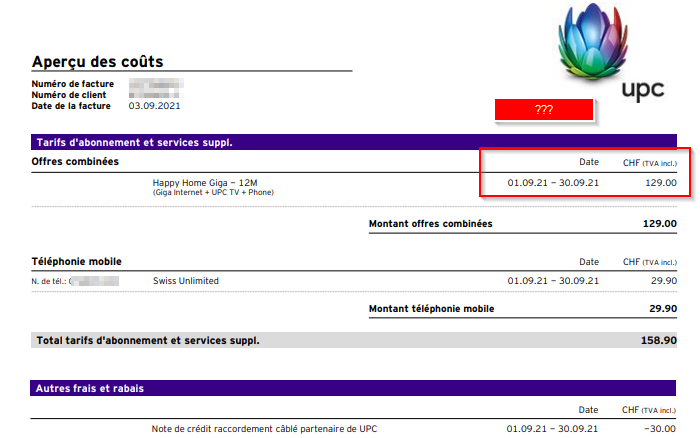The image size is (700, 438).
Task: Click the Giga Internet + UPC TV + Phone subtitle
Action: (211, 193)
